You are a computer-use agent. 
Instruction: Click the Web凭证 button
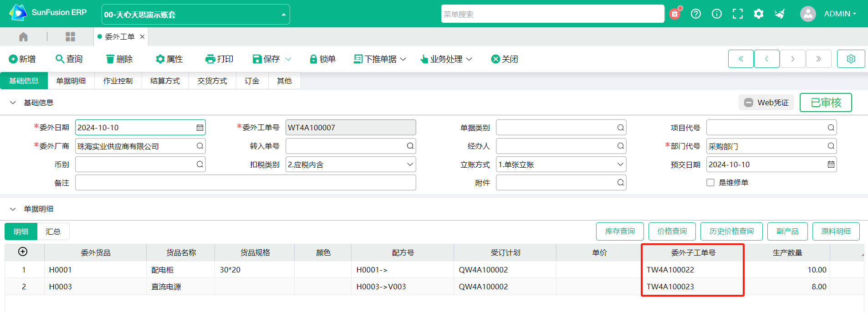tap(766, 103)
